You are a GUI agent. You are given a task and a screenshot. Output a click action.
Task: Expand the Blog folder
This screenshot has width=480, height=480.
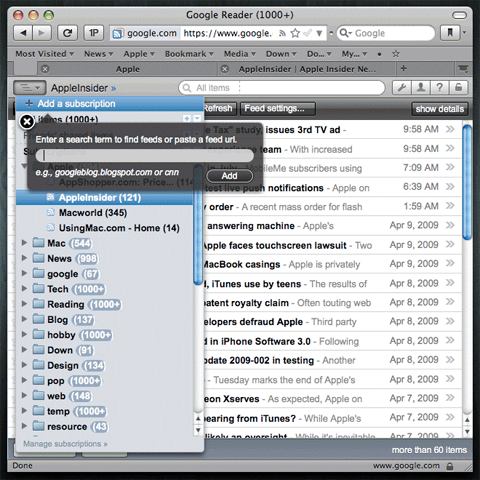(24, 319)
